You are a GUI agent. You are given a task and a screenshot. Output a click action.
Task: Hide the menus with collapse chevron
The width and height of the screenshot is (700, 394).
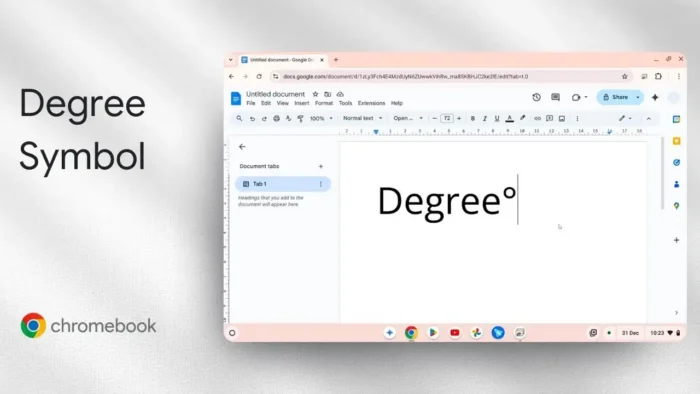coord(649,119)
